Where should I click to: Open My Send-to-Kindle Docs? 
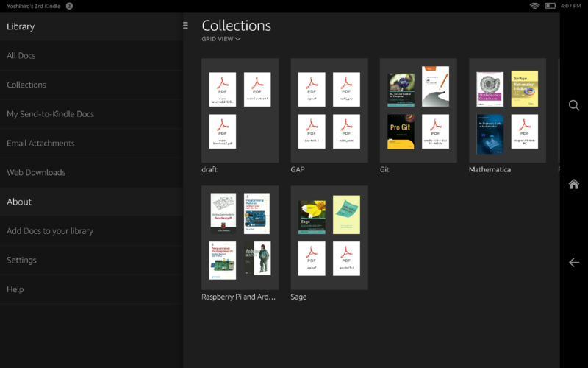pyautogui.click(x=91, y=114)
